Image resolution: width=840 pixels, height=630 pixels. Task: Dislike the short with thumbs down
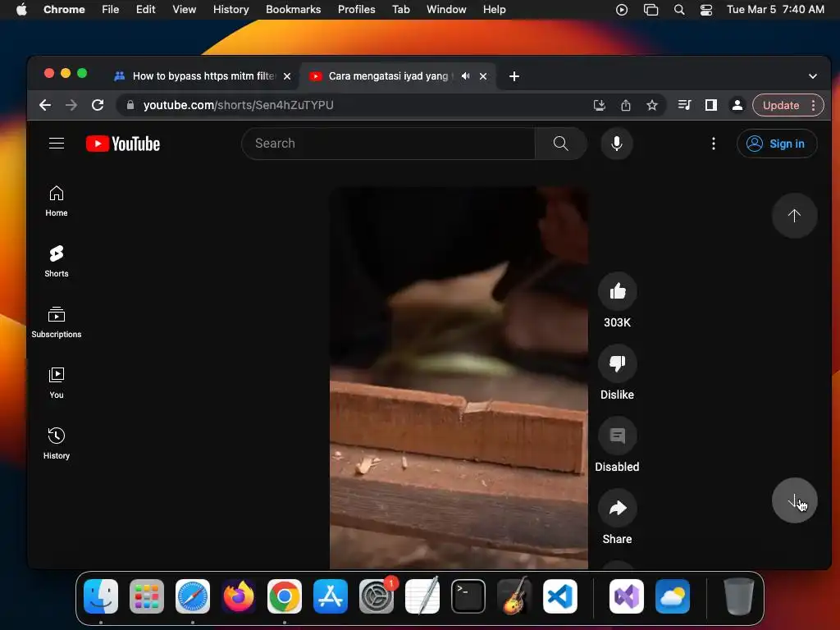coord(617,363)
